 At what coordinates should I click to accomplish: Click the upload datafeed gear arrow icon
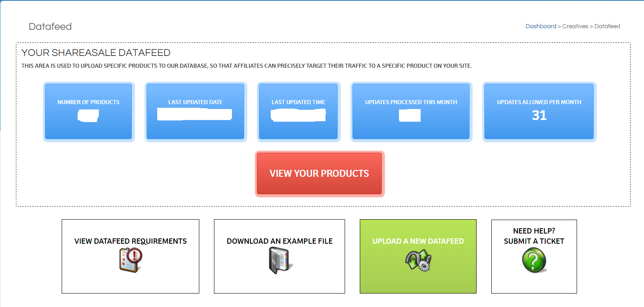coord(418,260)
